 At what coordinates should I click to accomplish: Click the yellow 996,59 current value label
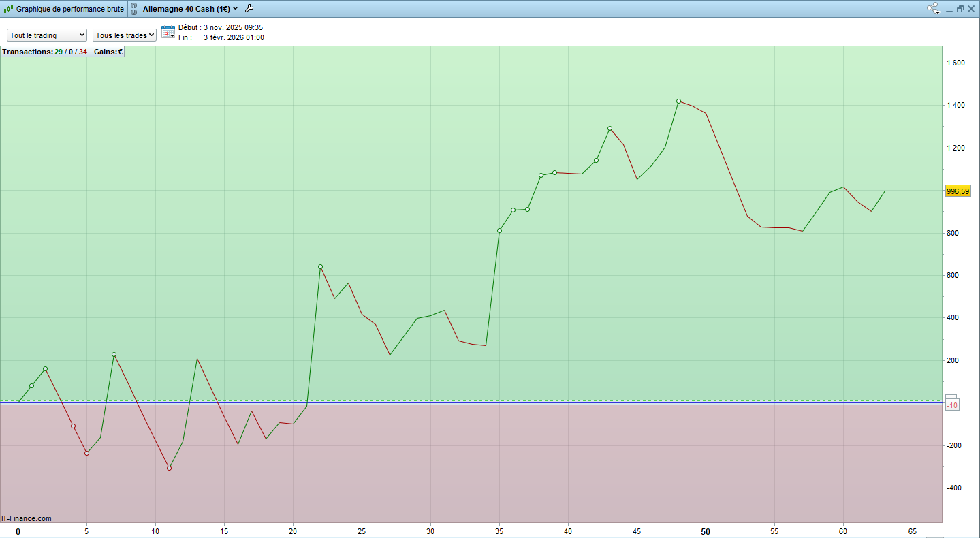(958, 191)
